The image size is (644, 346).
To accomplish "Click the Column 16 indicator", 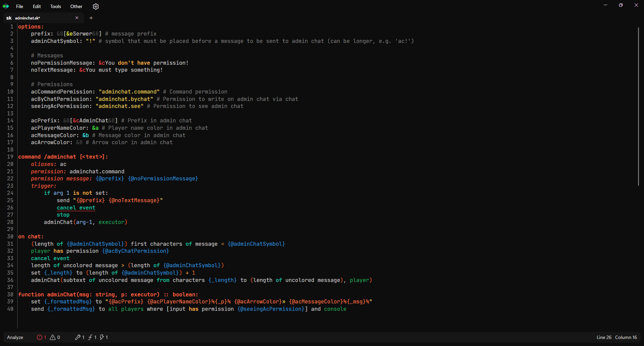I will pyautogui.click(x=626, y=337).
